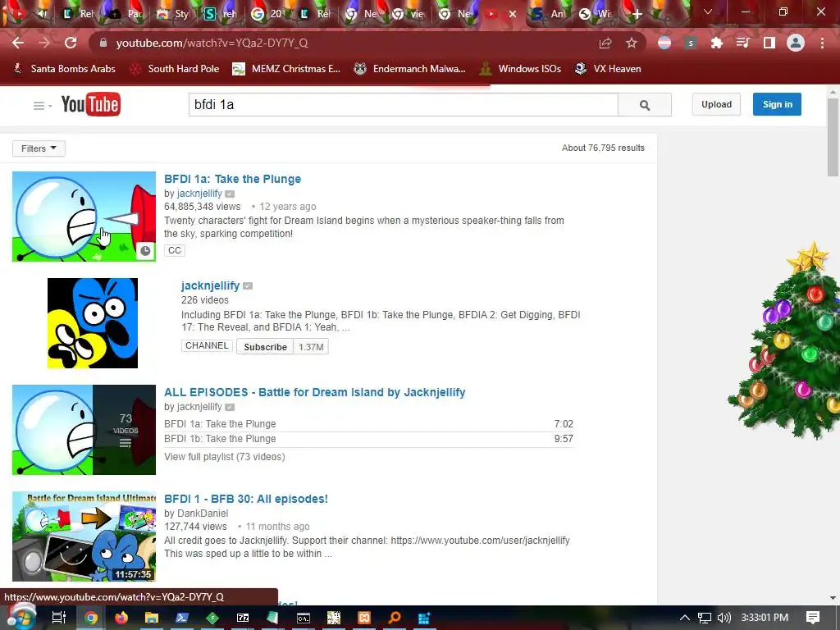
Task: Go back using the browser back arrow
Action: pyautogui.click(x=18, y=43)
